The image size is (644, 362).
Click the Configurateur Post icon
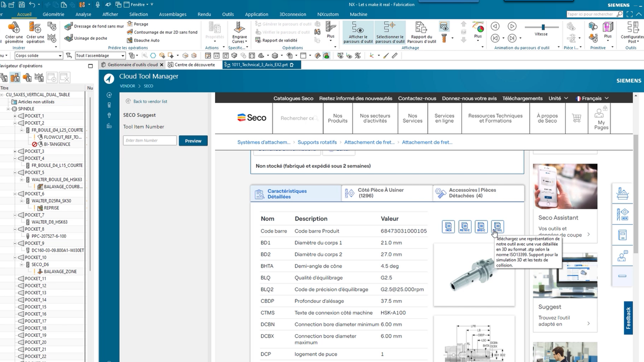[632, 28]
